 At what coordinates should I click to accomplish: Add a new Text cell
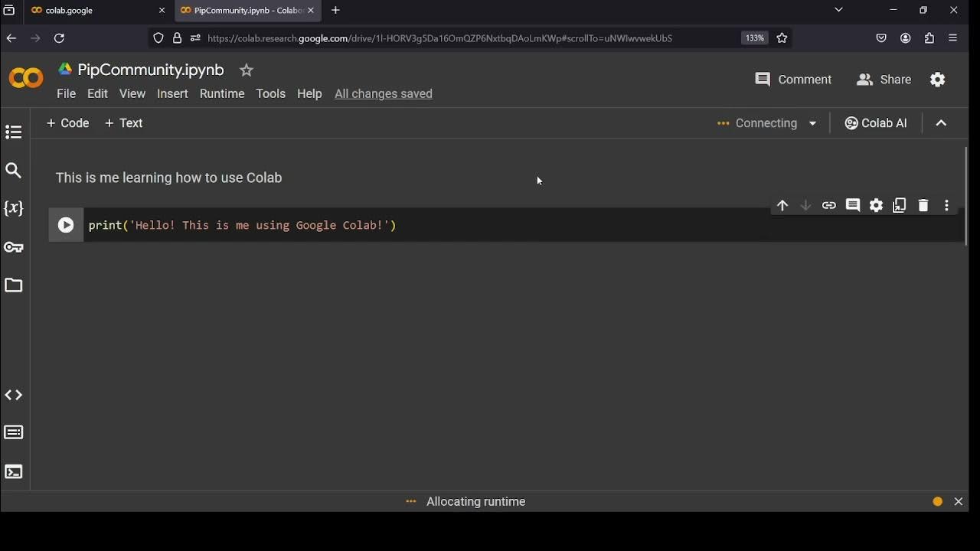tap(124, 123)
